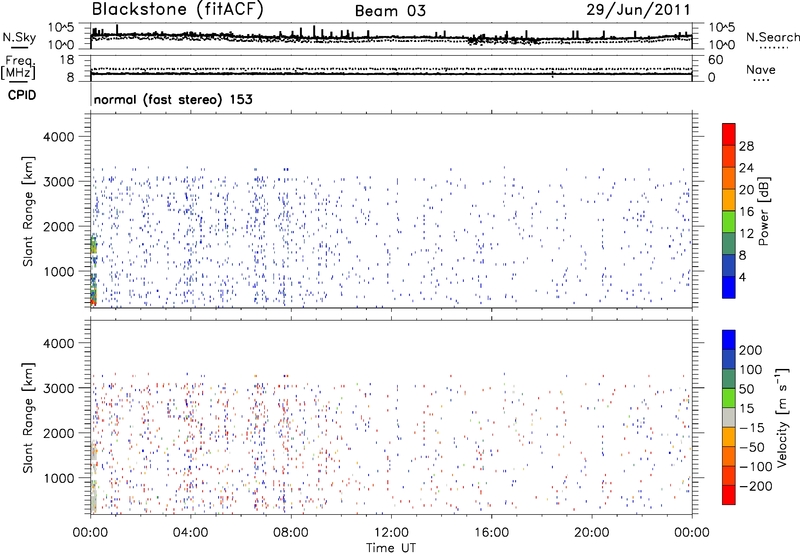Click the blue bottom segment of Power colorbar
Screen dimensions: 800x554
pyautogui.click(x=729, y=287)
